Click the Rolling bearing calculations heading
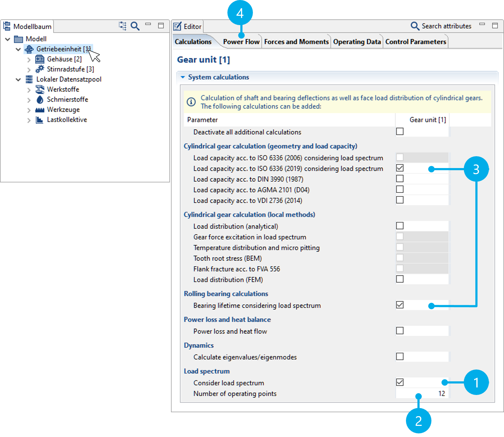Screen dimensions: 504x437 coord(226,294)
